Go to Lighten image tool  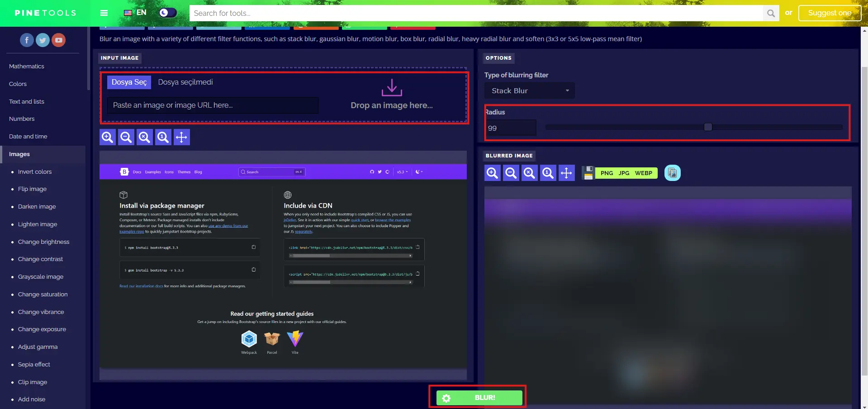tap(38, 224)
